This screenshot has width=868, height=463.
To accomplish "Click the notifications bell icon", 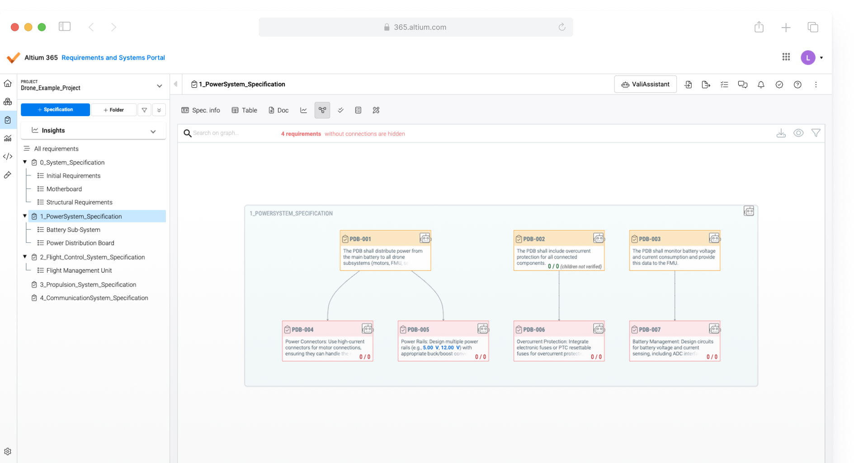I will (x=761, y=85).
